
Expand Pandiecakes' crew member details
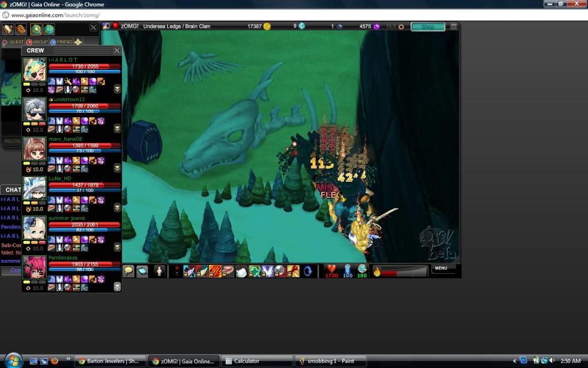[117, 286]
